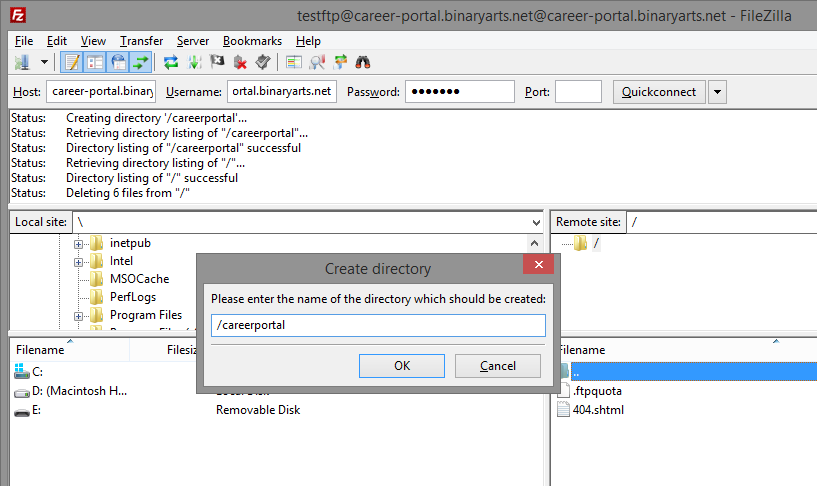Open dropdown arrow beside Site Manager icon
The image size is (817, 486).
point(44,62)
